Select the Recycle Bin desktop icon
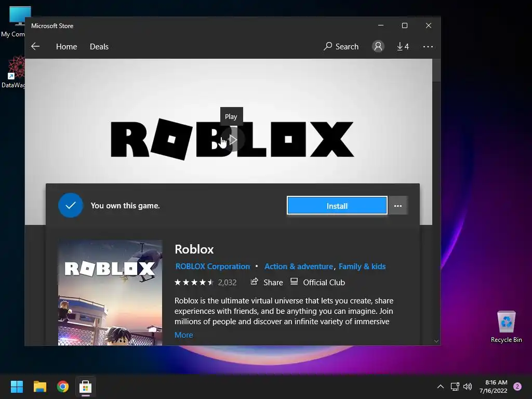The height and width of the screenshot is (399, 532). click(506, 327)
